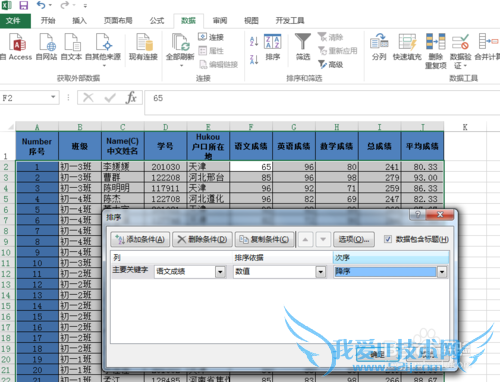Switch to the Page Layout (页面布局) tab

[118, 21]
